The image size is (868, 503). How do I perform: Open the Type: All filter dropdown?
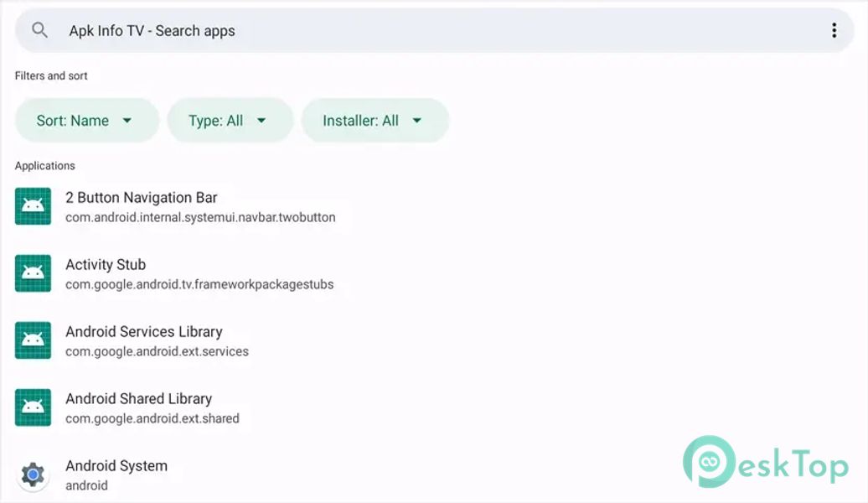click(230, 120)
